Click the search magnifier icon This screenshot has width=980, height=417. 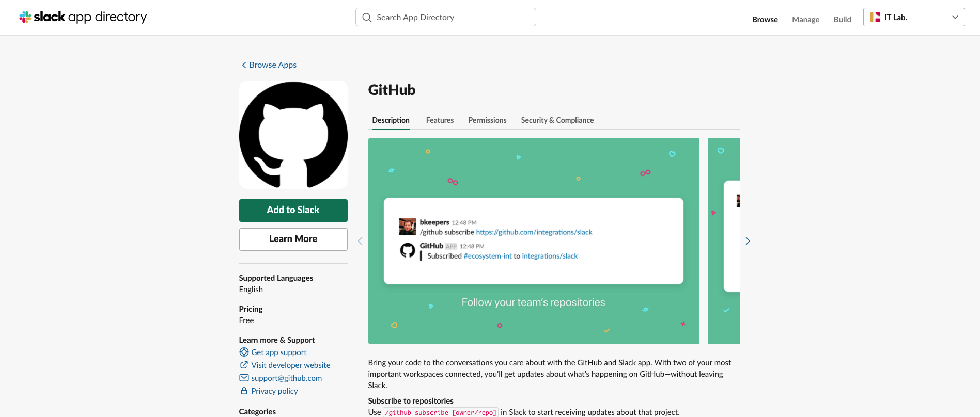[367, 18]
